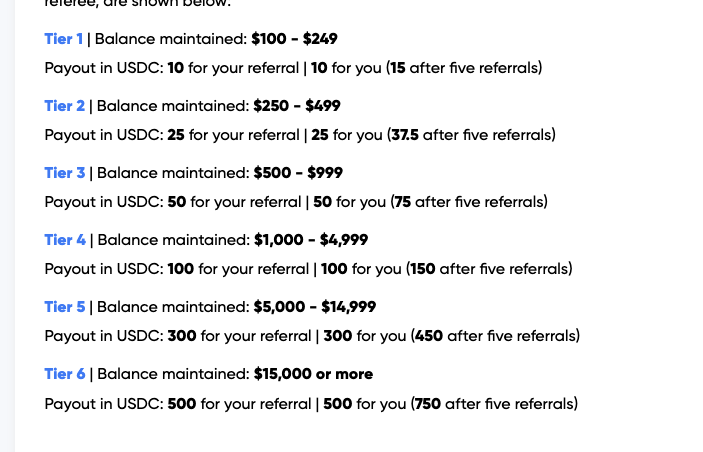
Task: Click the Tier 5 payout in USDC line
Action: (312, 336)
